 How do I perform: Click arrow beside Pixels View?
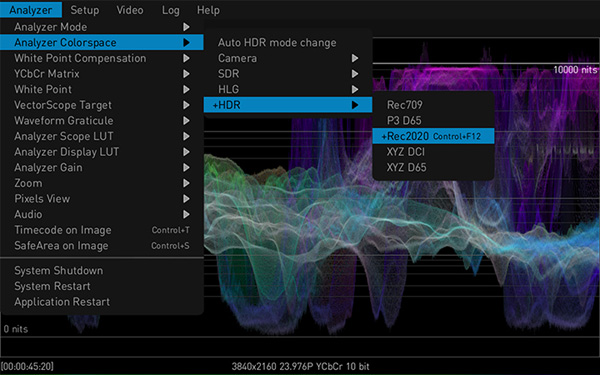(186, 199)
